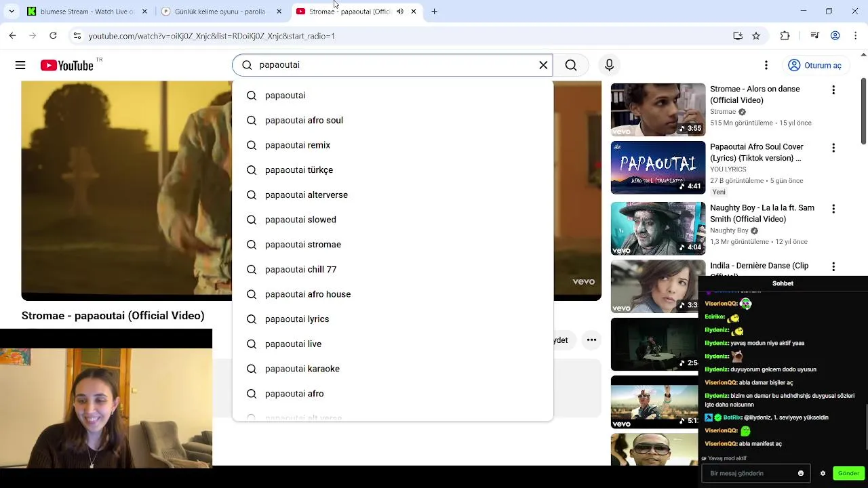This screenshot has height=488, width=868.
Task: Click the address bar URL
Action: click(212, 36)
